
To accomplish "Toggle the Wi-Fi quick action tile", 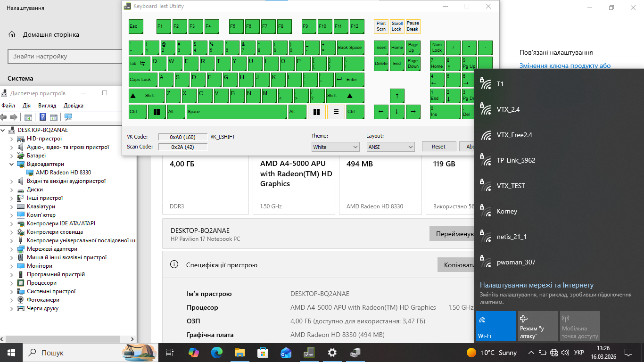I will coord(496,326).
